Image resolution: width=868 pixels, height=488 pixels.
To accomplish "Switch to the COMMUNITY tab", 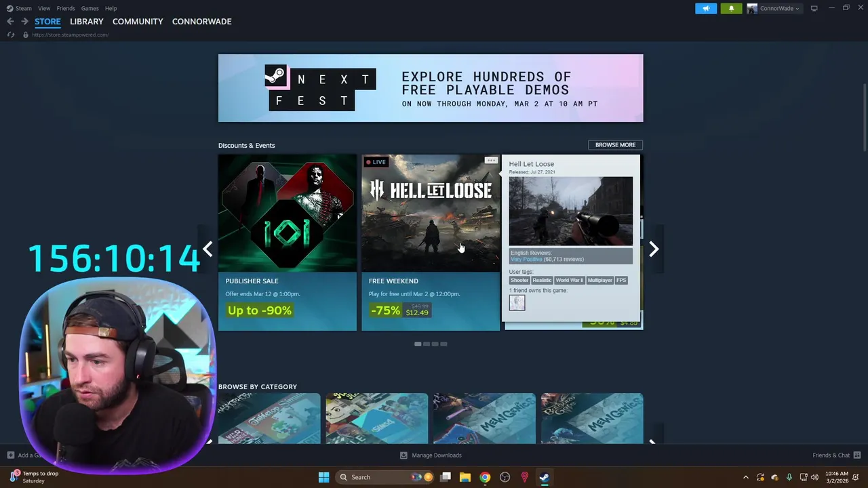I will click(x=138, y=22).
